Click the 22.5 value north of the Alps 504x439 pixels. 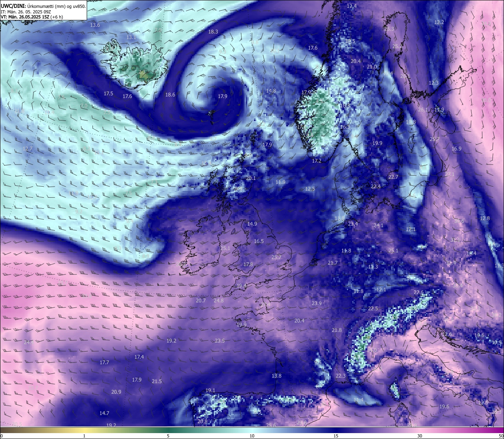tap(373, 309)
